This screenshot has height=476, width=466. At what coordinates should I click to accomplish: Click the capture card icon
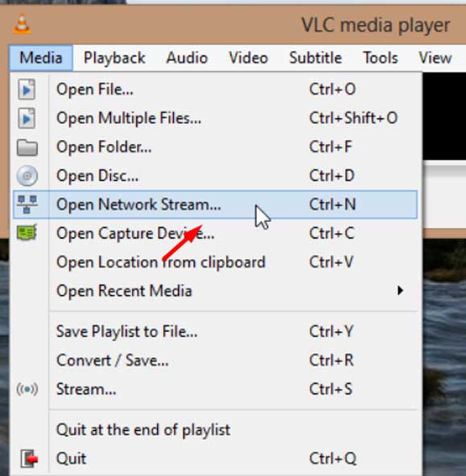(x=27, y=233)
